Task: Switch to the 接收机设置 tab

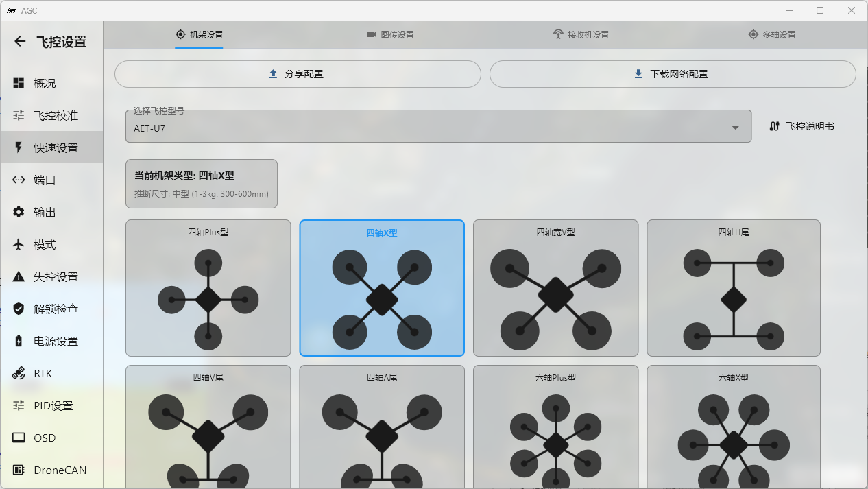Action: (x=581, y=35)
